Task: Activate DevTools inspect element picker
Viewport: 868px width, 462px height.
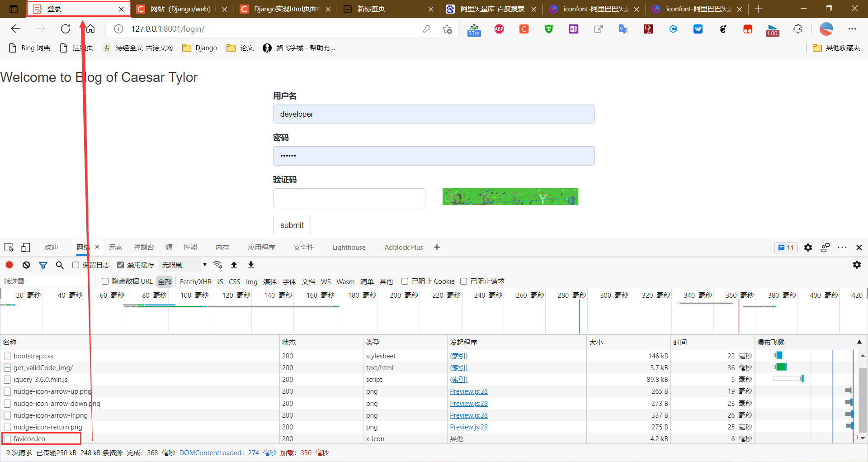Action: coord(9,248)
